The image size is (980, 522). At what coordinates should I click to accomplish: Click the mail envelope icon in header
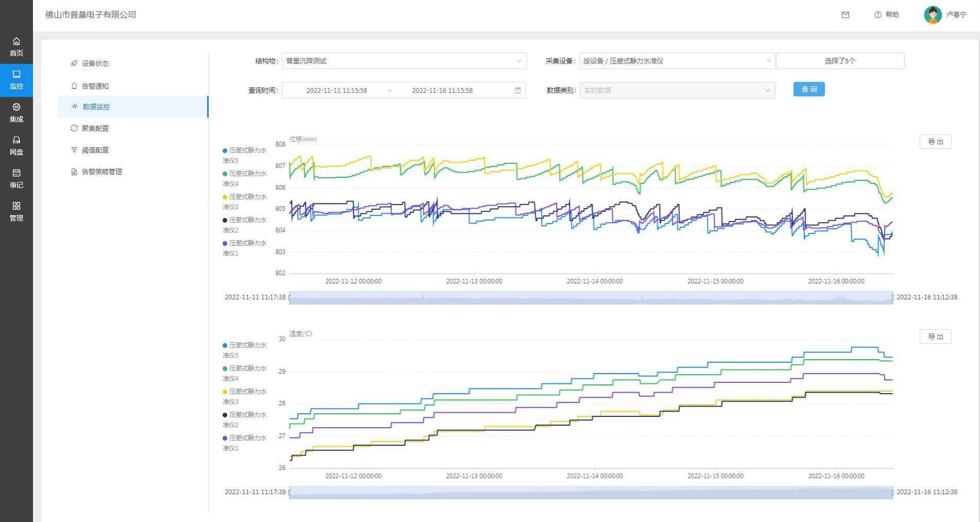[845, 15]
